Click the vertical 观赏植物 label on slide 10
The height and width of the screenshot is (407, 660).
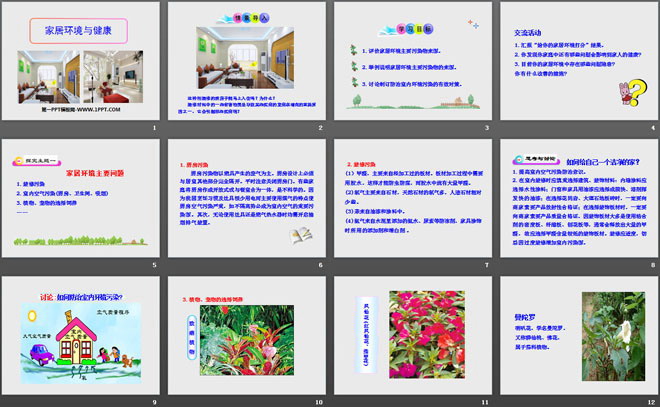point(192,338)
